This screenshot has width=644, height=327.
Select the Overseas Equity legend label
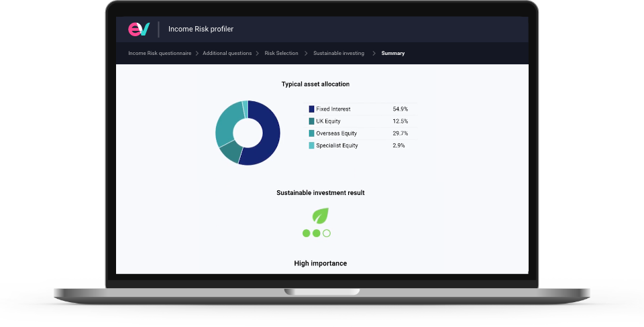coord(336,133)
